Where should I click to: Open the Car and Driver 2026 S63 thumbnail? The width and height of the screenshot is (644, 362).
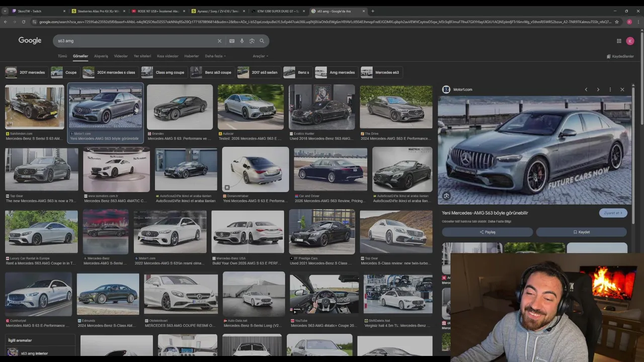tap(331, 169)
